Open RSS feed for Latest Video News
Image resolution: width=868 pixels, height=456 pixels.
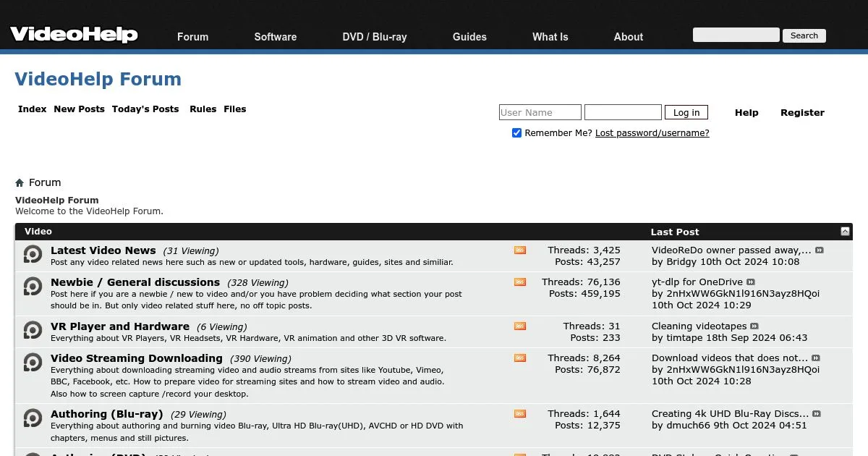[520, 250]
